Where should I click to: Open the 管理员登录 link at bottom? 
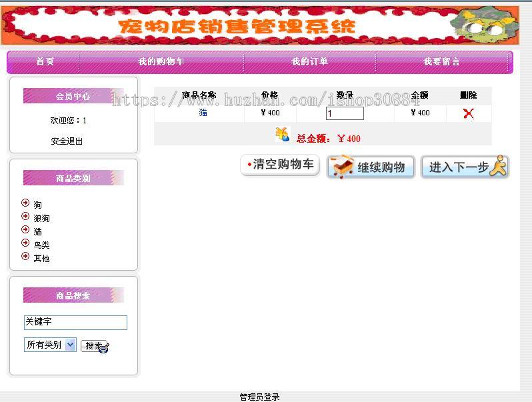click(259, 397)
